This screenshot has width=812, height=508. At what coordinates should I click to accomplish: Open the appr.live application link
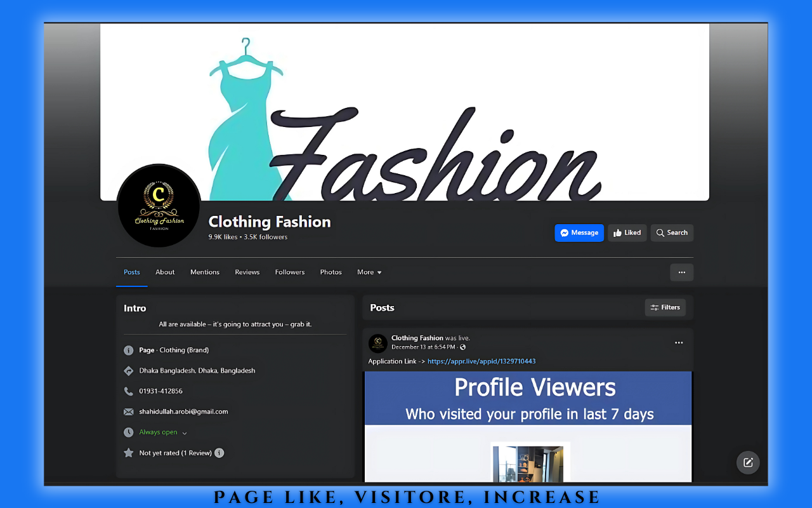(x=481, y=361)
